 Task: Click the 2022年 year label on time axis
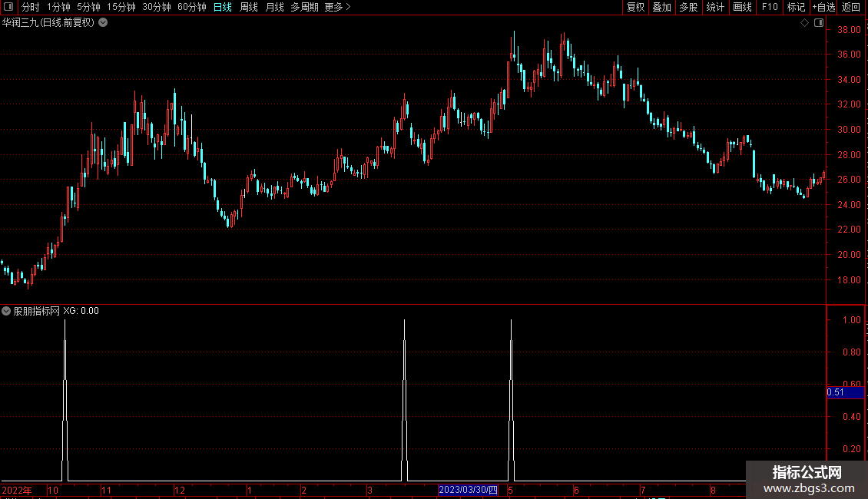pyautogui.click(x=17, y=490)
